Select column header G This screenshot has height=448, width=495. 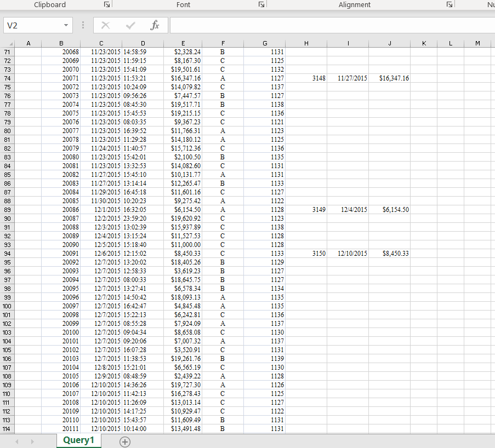pos(265,43)
